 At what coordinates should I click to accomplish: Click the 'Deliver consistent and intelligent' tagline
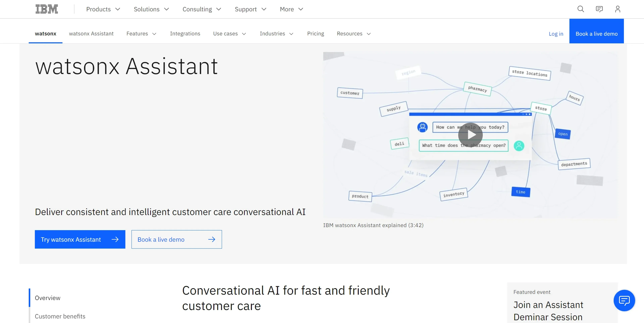pyautogui.click(x=170, y=212)
